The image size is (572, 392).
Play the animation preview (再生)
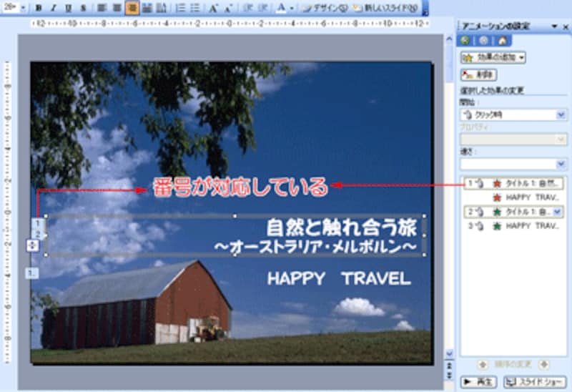pos(478,382)
